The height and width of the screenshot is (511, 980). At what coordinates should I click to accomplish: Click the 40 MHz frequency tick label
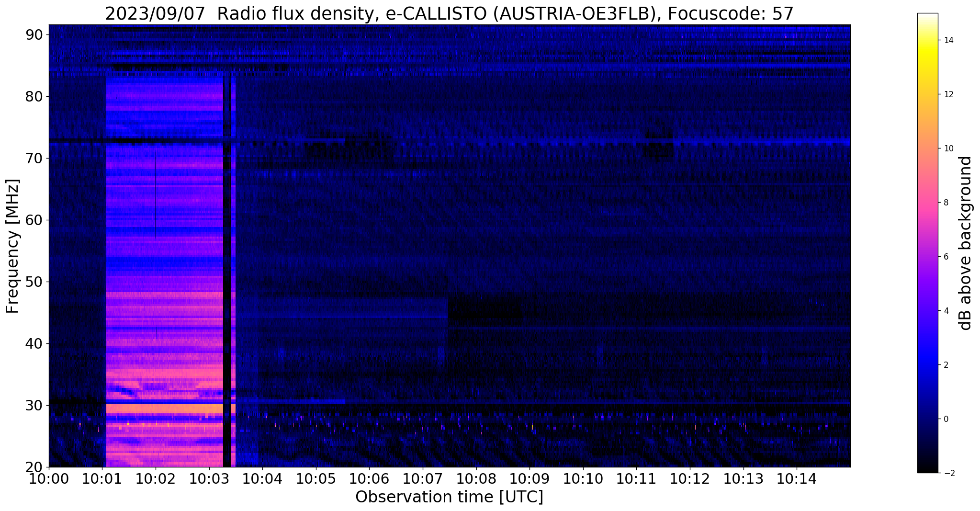(x=35, y=343)
